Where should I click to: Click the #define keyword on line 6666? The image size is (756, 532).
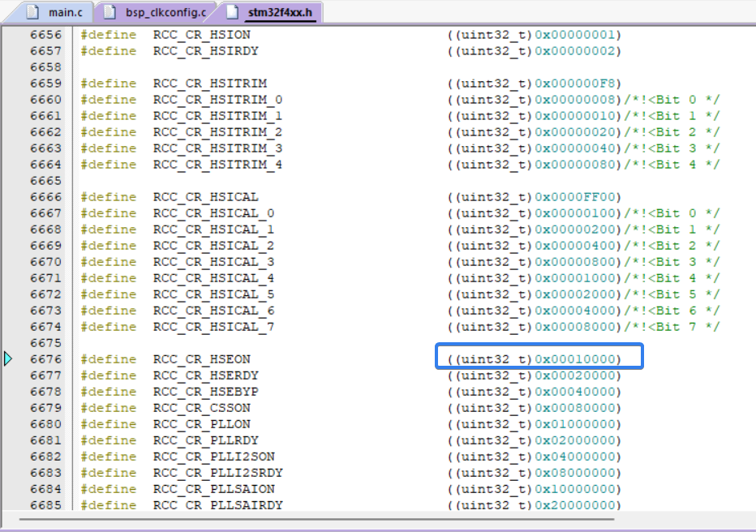(x=108, y=197)
